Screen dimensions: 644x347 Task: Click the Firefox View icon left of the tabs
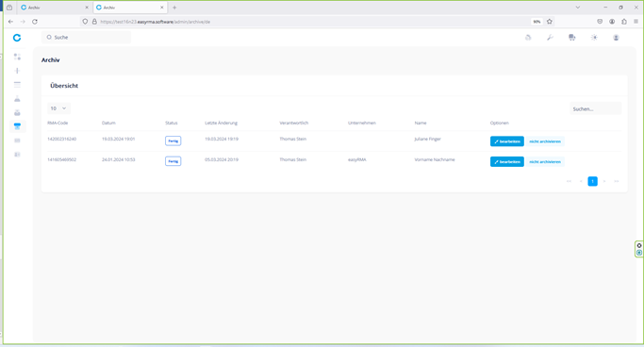[9, 8]
